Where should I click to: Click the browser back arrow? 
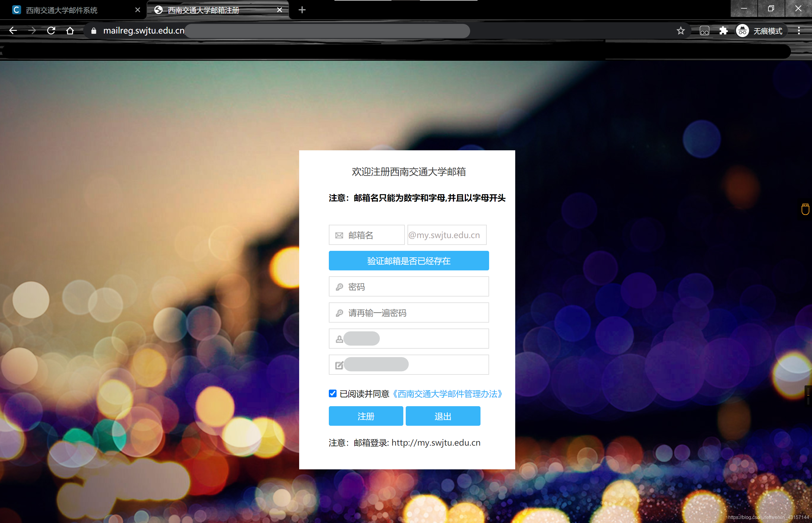click(13, 31)
